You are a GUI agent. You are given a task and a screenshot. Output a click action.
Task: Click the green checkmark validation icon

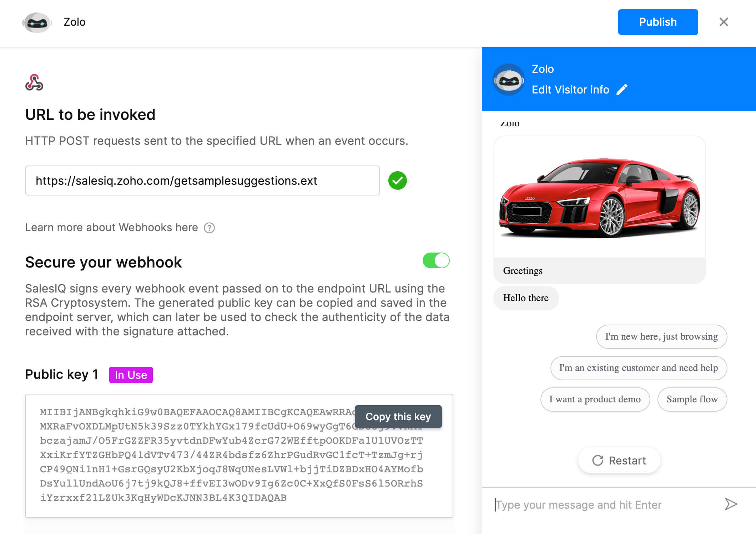[398, 181]
